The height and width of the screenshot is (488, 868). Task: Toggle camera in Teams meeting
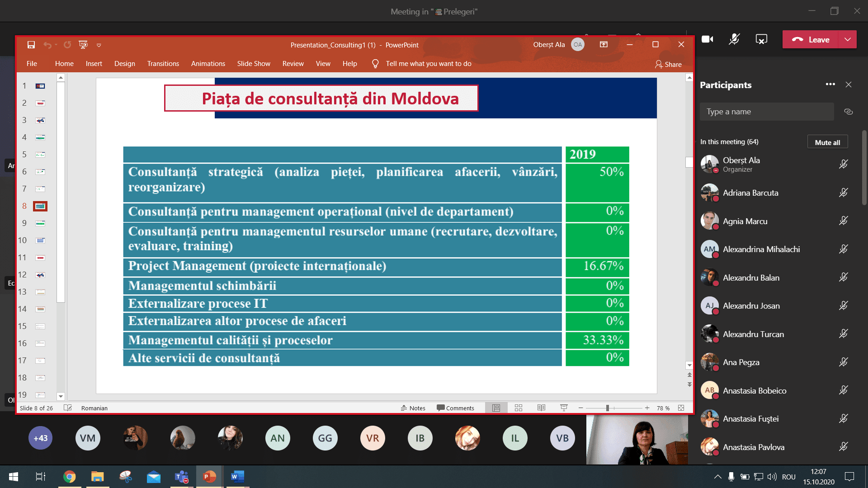(x=708, y=39)
